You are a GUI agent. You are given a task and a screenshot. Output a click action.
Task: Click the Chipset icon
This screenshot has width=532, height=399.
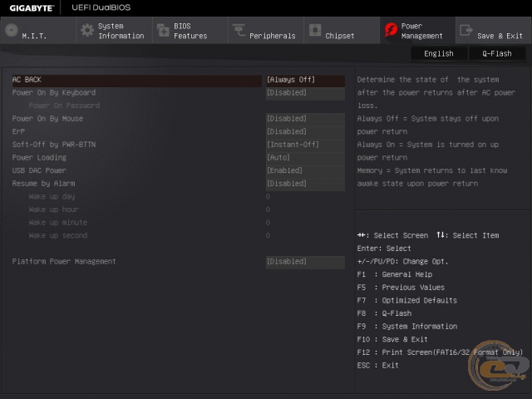pyautogui.click(x=315, y=30)
